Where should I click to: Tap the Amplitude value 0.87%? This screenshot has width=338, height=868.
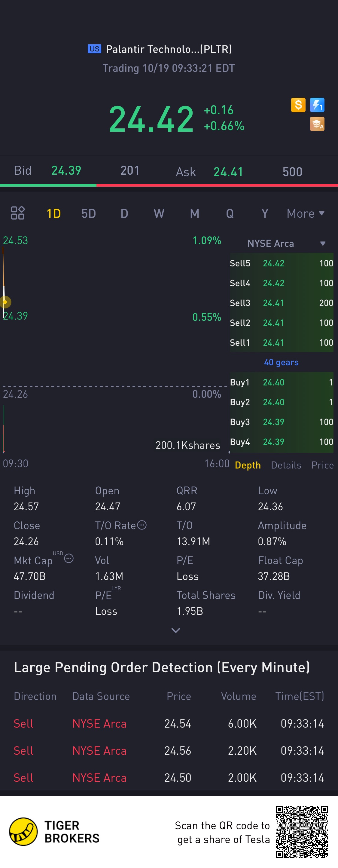(272, 541)
